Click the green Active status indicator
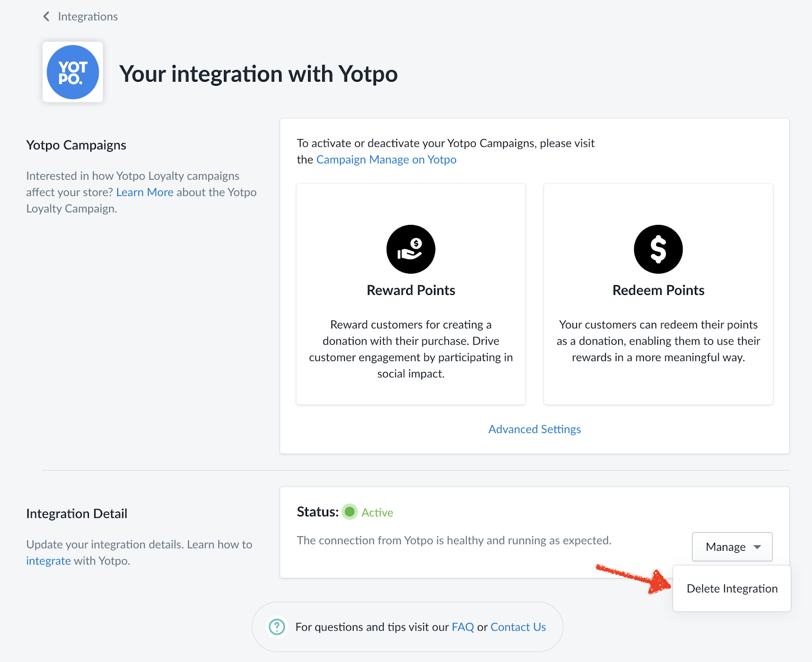Viewport: 812px width, 662px height. coord(350,512)
